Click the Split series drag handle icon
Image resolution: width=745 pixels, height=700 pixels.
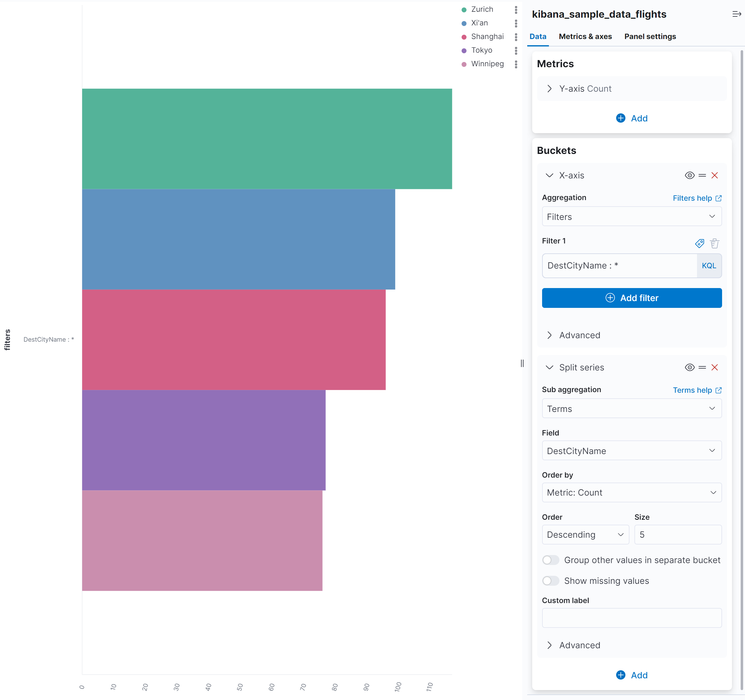click(x=702, y=367)
